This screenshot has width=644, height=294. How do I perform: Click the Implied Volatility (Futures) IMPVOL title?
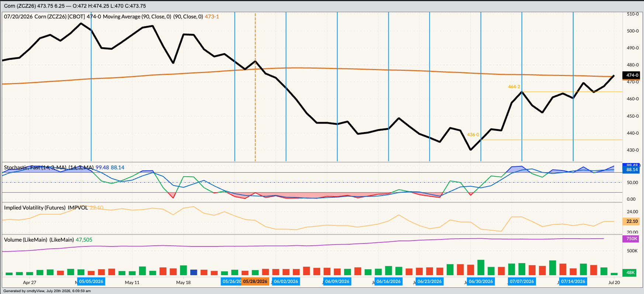[46, 208]
